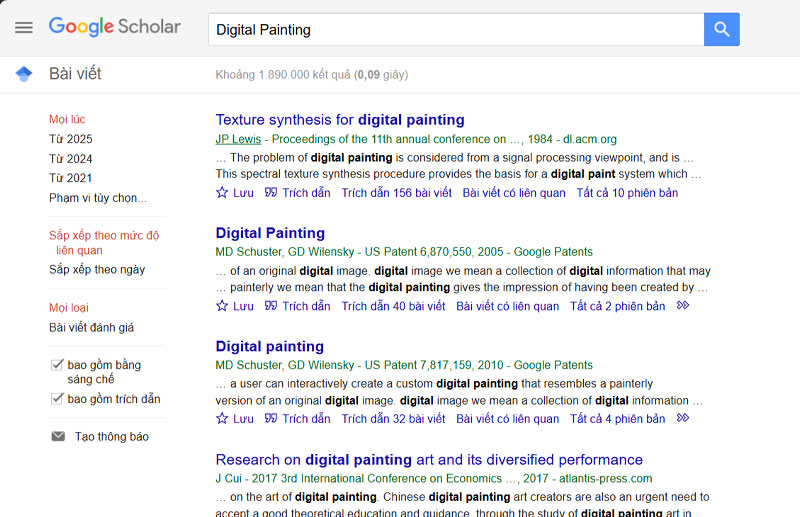800x517 pixels.
Task: Open the hamburger main menu
Action: pos(24,28)
